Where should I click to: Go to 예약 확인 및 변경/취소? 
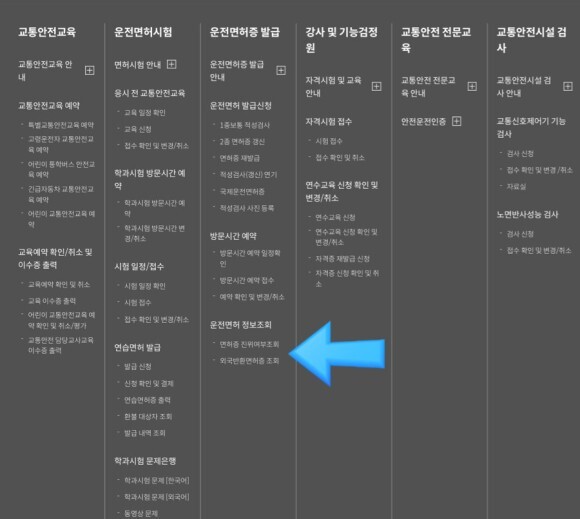tap(252, 297)
